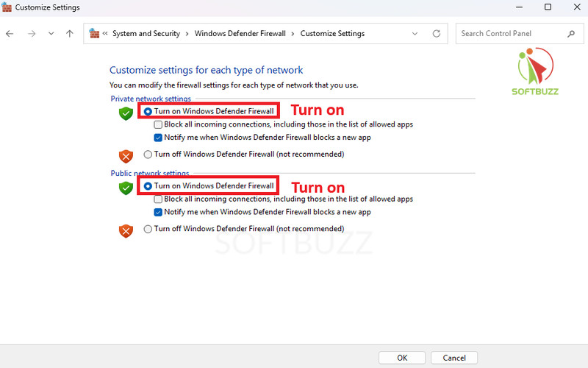
Task: Go back with the left arrow button
Action: [10, 34]
